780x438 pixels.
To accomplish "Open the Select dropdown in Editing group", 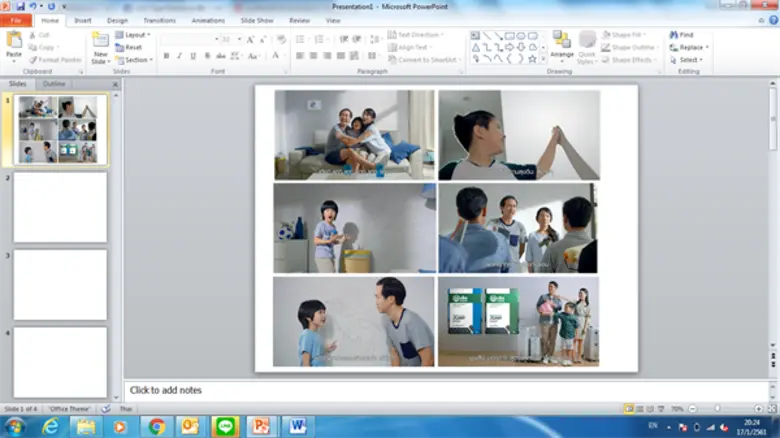I will coord(690,60).
